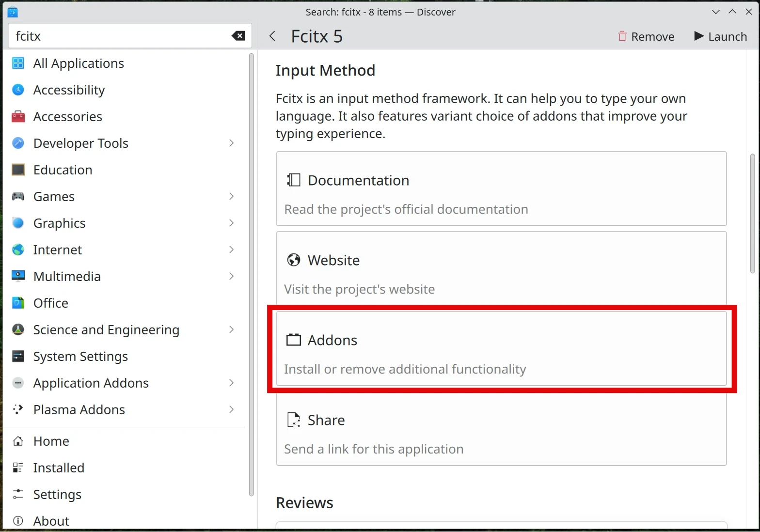Click the Science and Engineering flask icon
This screenshot has height=532, width=760.
[x=18, y=329]
